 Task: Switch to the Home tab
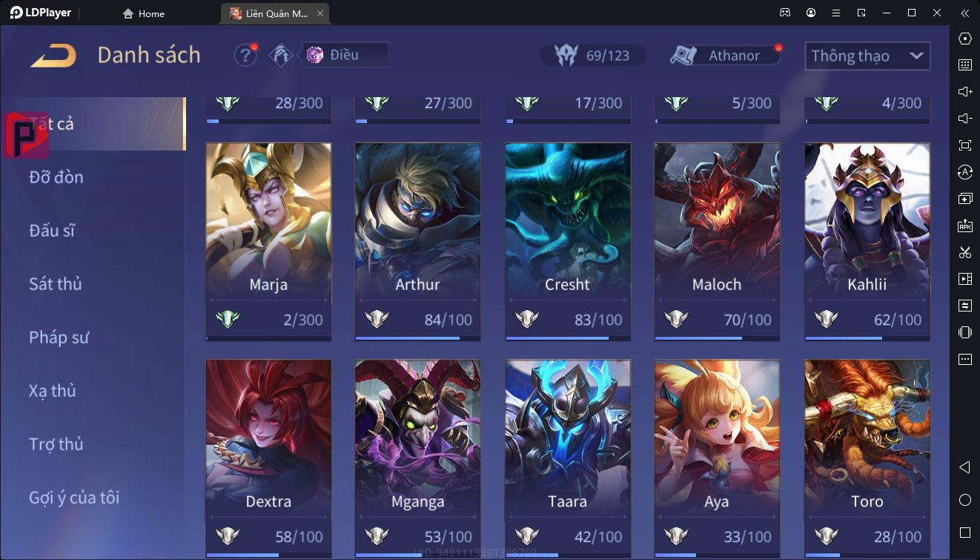click(144, 13)
